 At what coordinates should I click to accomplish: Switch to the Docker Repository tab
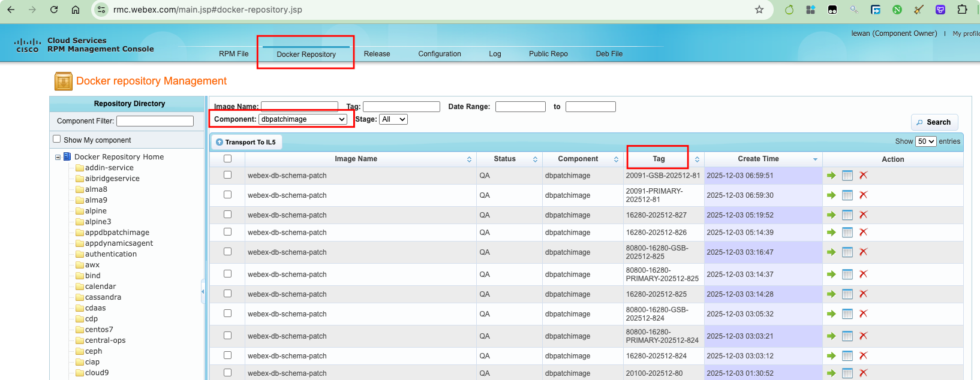coord(306,55)
